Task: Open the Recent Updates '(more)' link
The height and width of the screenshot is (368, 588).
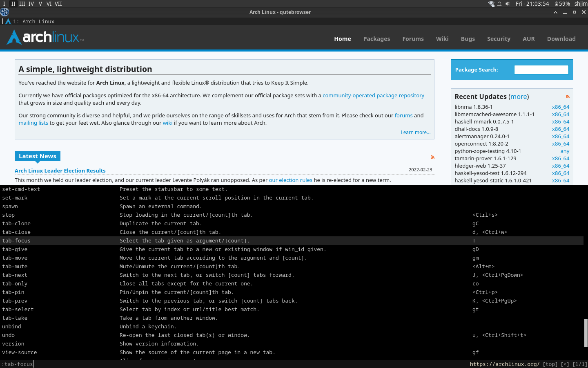Action: tap(519, 96)
